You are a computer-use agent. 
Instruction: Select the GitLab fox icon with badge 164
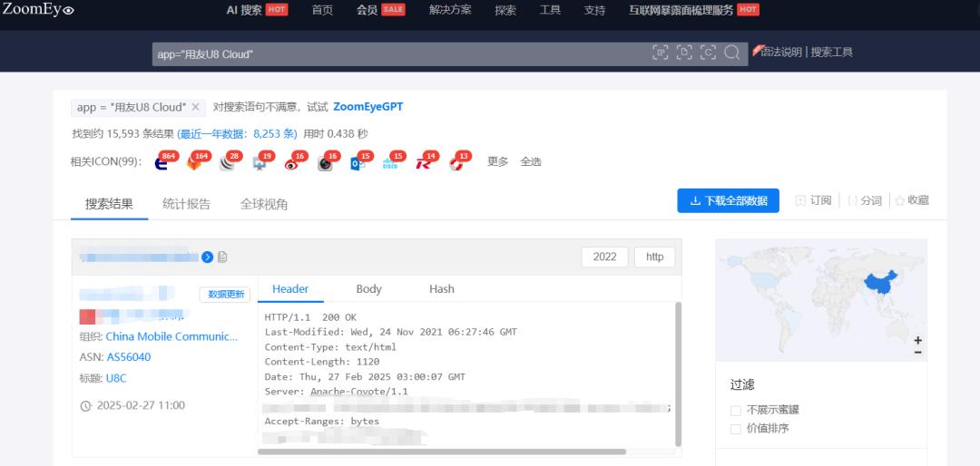click(195, 163)
